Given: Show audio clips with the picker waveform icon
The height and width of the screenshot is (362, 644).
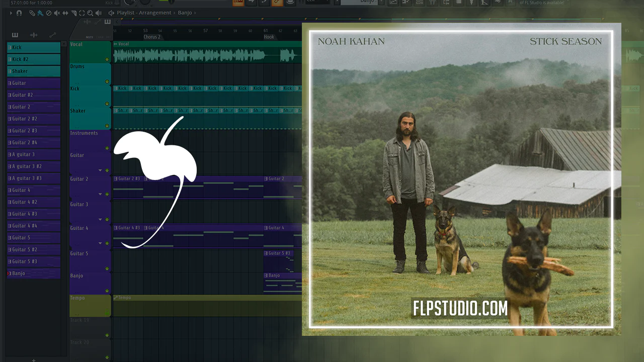Looking at the screenshot, I should (x=34, y=35).
